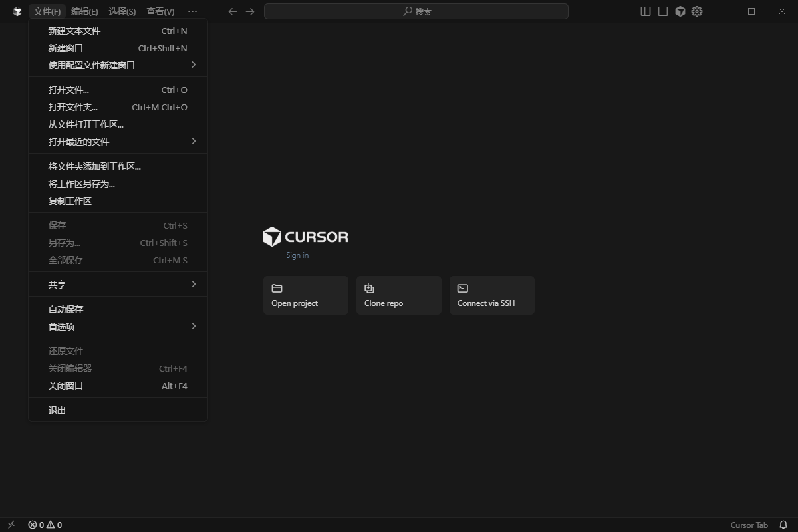Open the split editor layout icon
The width and height of the screenshot is (798, 532).
(x=645, y=11)
